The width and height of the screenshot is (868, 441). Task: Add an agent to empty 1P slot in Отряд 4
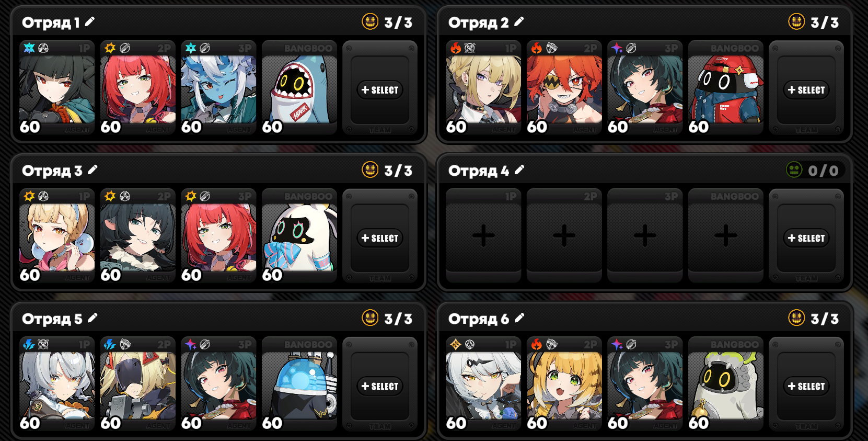pos(483,235)
